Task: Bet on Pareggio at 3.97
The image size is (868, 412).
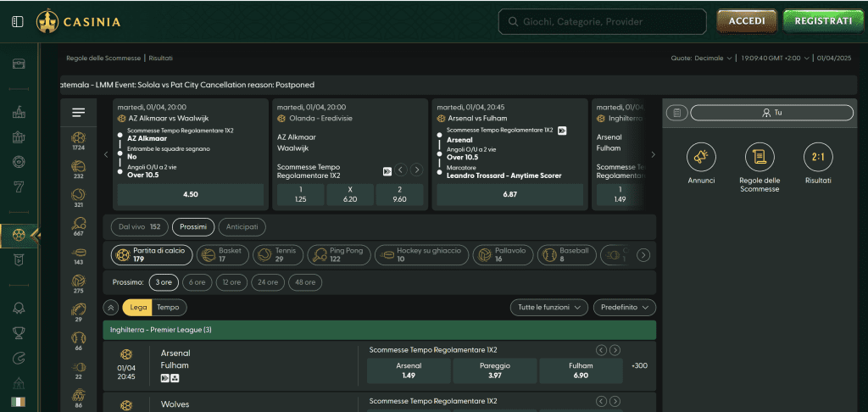Action: 495,370
